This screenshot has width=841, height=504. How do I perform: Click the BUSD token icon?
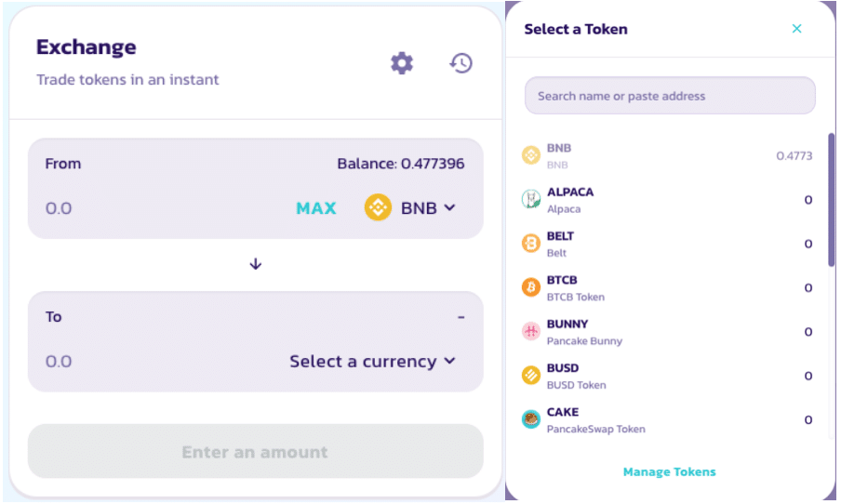[x=531, y=376]
